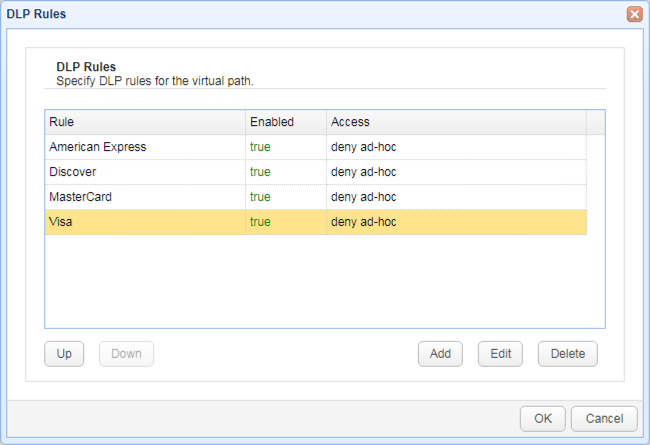Edit the selected DLP rule
The image size is (650, 445).
(501, 354)
